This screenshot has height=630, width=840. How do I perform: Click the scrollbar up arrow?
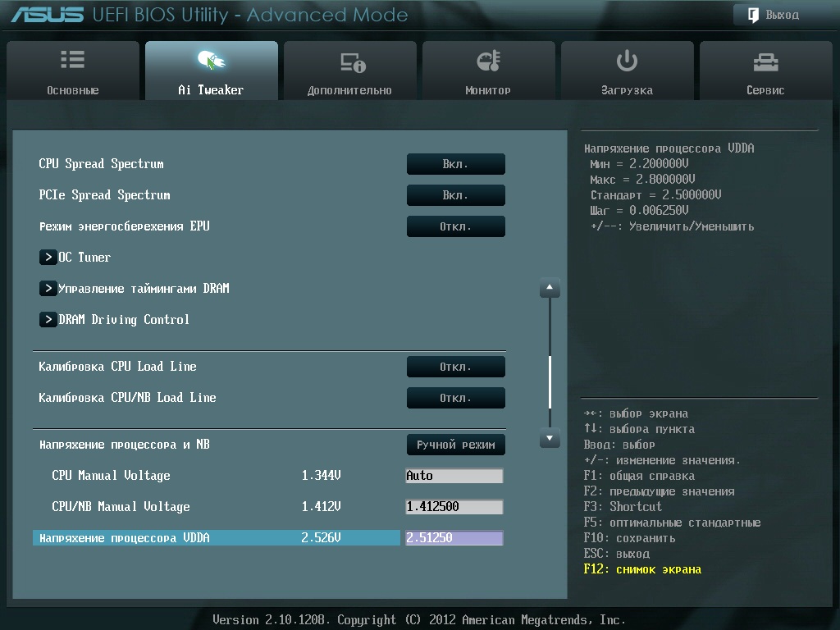(550, 288)
